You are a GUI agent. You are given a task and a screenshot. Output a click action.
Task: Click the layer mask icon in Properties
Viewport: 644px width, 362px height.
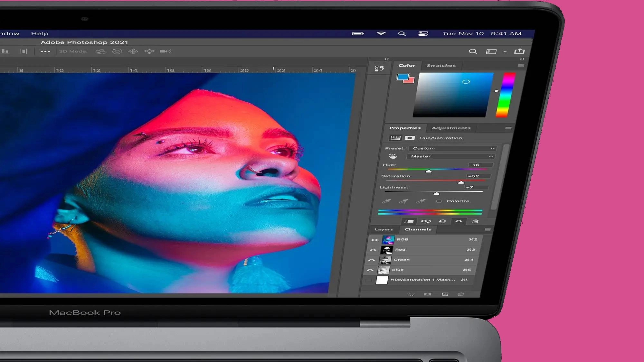[410, 138]
